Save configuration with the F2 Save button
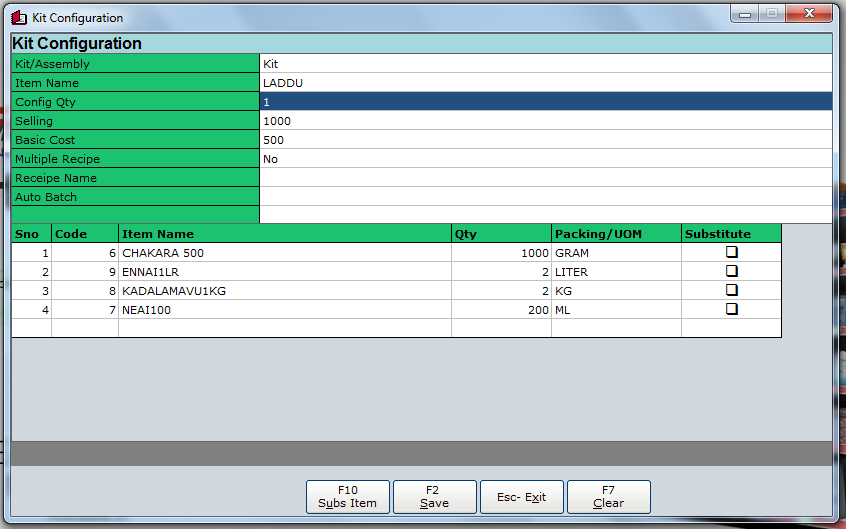The height and width of the screenshot is (529, 846). coord(434,497)
